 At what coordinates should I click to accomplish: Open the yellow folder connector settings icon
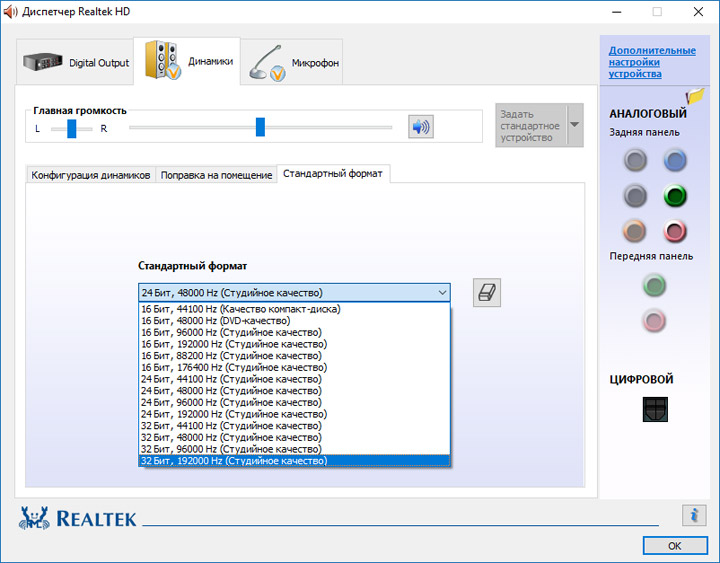(695, 96)
